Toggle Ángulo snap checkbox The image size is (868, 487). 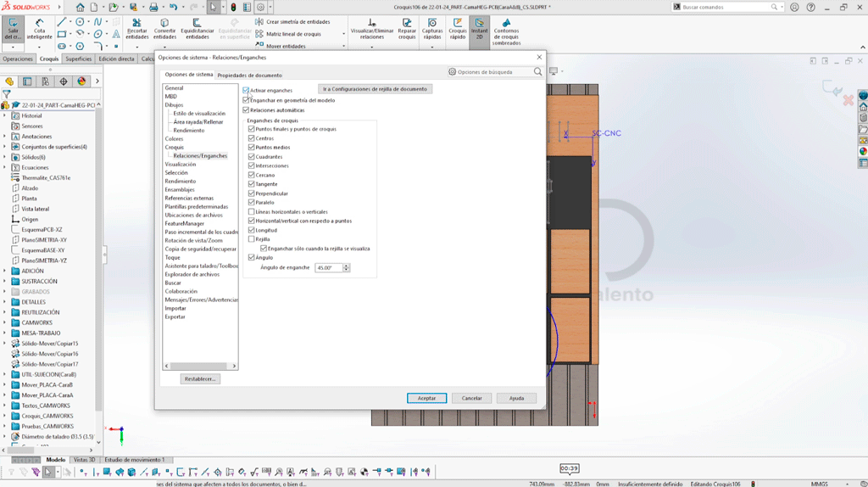coord(251,257)
